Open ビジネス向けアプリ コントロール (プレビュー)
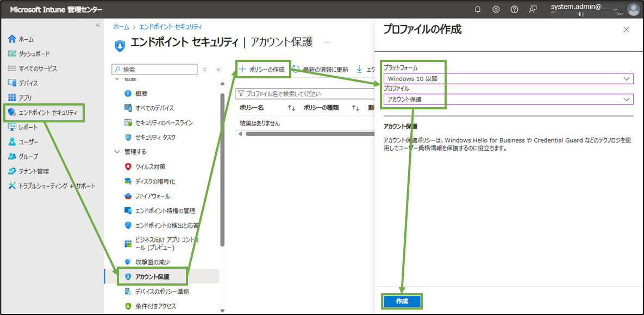 162,243
